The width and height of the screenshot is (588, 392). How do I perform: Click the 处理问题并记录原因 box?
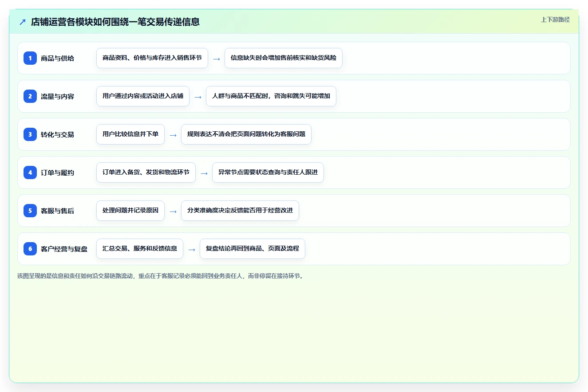point(130,211)
